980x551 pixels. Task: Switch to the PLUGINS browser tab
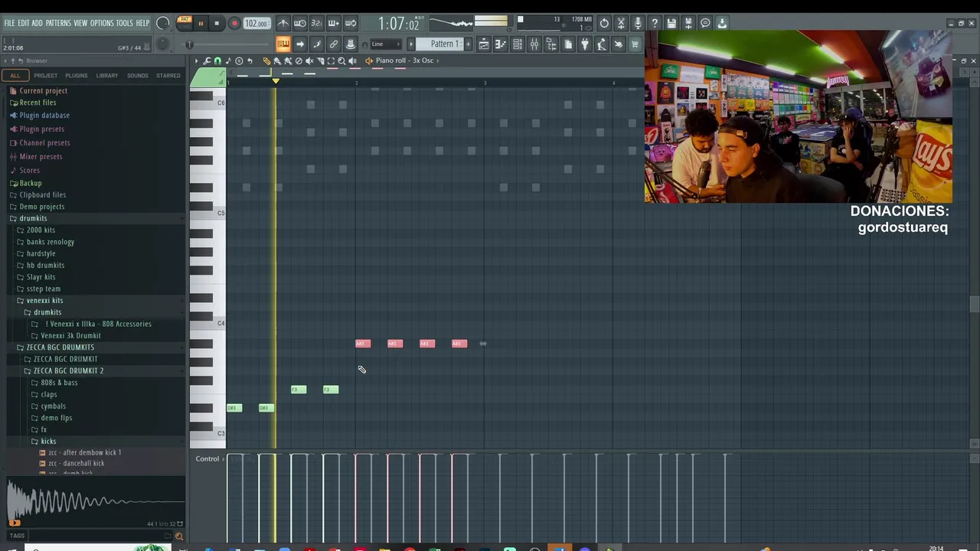tap(77, 75)
